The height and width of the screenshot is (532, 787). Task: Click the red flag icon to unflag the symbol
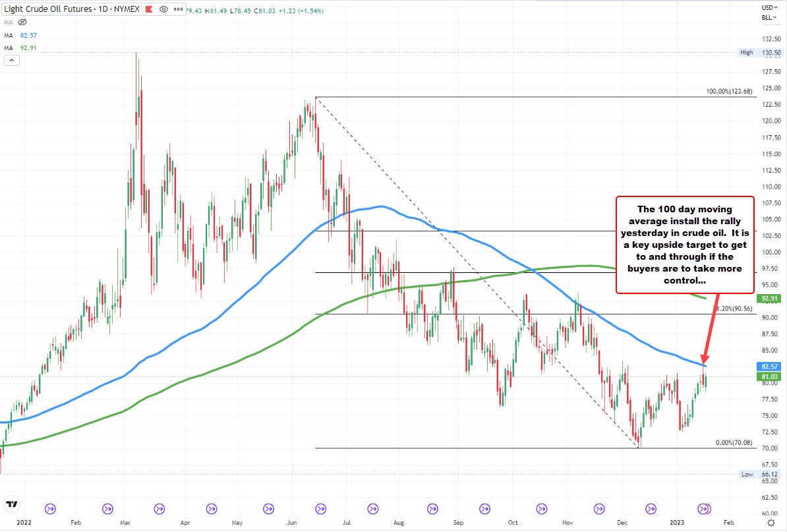(x=148, y=9)
